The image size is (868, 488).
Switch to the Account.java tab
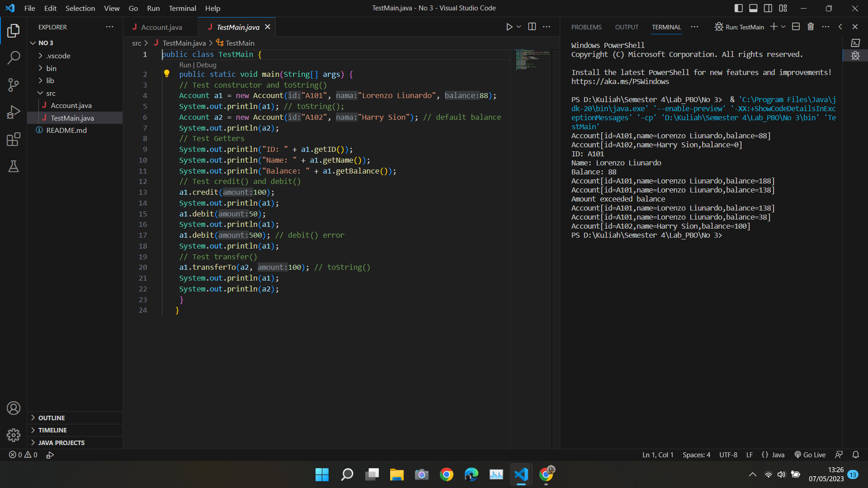click(161, 27)
